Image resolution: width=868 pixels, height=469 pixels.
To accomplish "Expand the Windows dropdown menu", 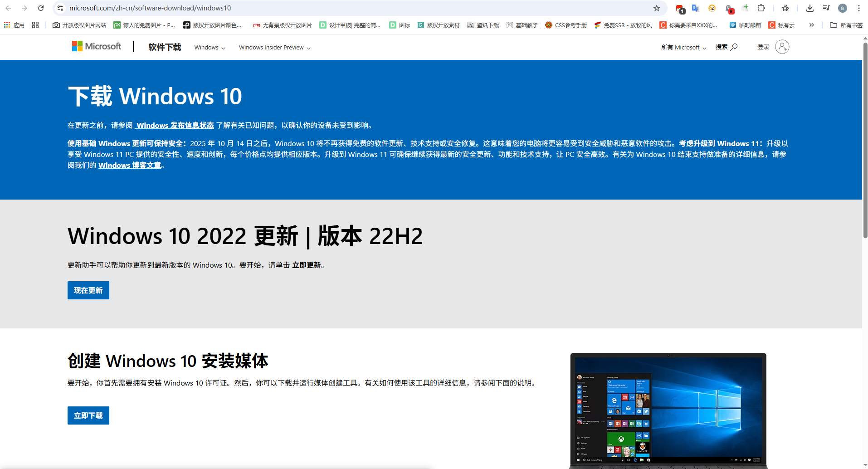I will [210, 48].
